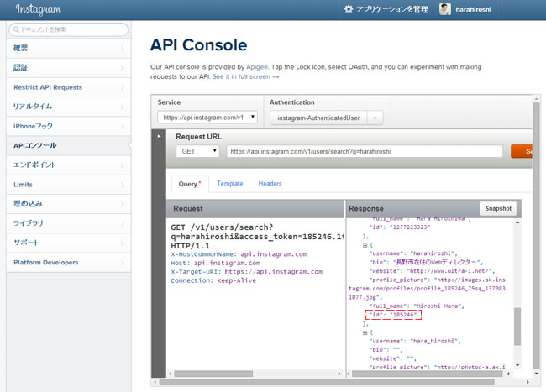This screenshot has width=546, height=392.
Task: Click the "username": "harahiroshi" response line
Action: click(413, 253)
